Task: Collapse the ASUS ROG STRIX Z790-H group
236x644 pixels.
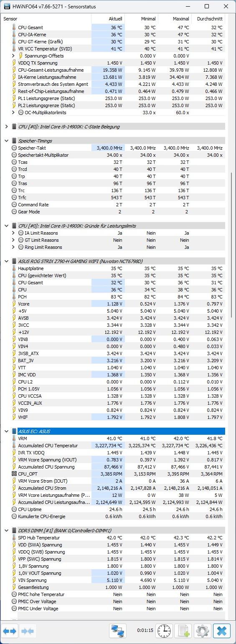Action: click(7, 261)
